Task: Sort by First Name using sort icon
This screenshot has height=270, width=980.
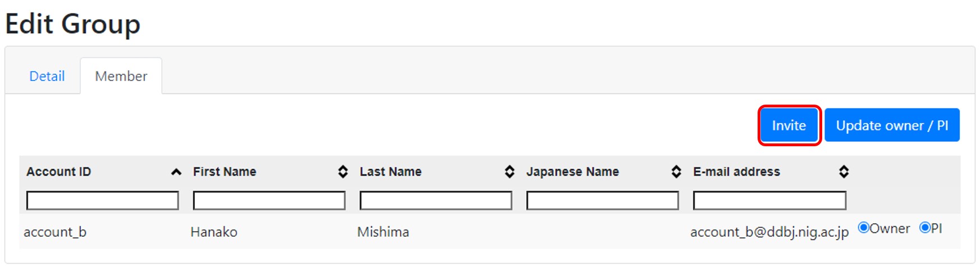Action: tap(343, 172)
